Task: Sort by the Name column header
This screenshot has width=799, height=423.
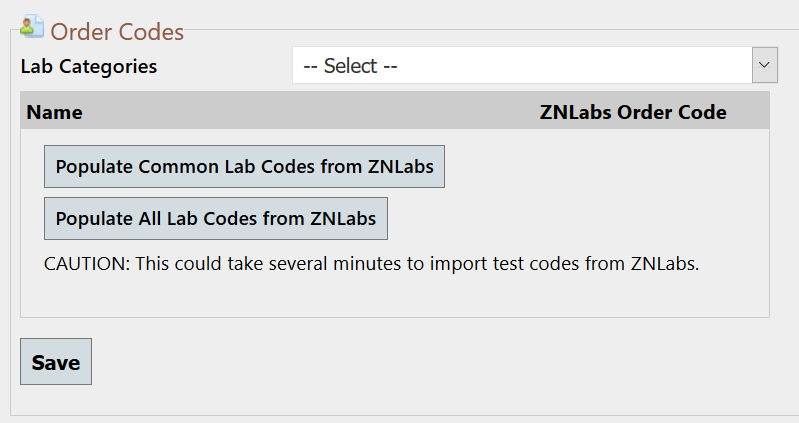Action: coord(55,112)
